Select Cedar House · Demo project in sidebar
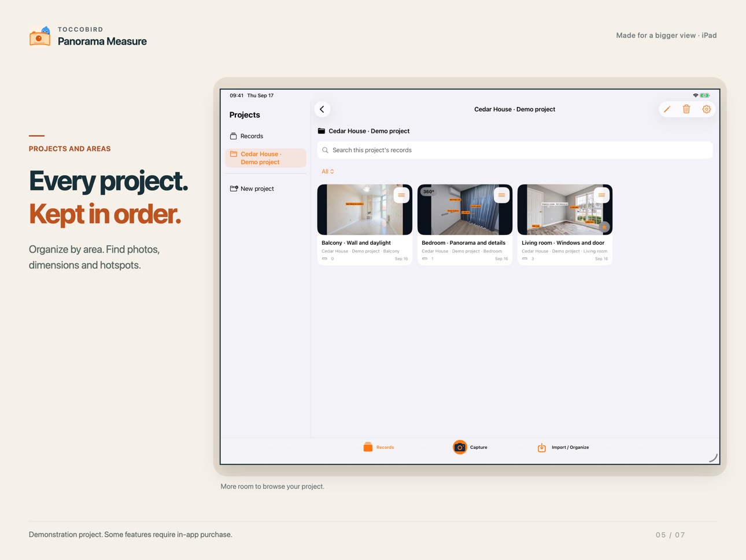The image size is (746, 560). [x=265, y=158]
